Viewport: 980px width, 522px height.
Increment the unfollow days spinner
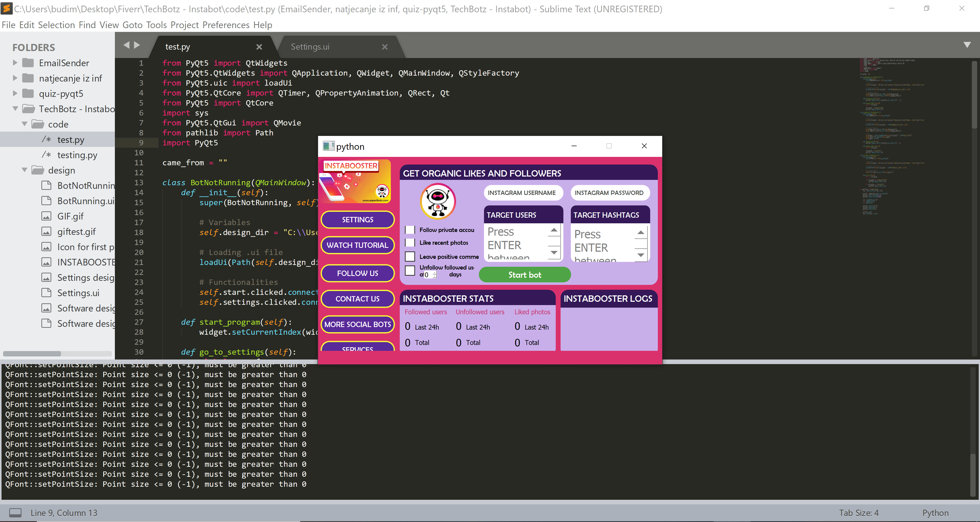tap(435, 273)
